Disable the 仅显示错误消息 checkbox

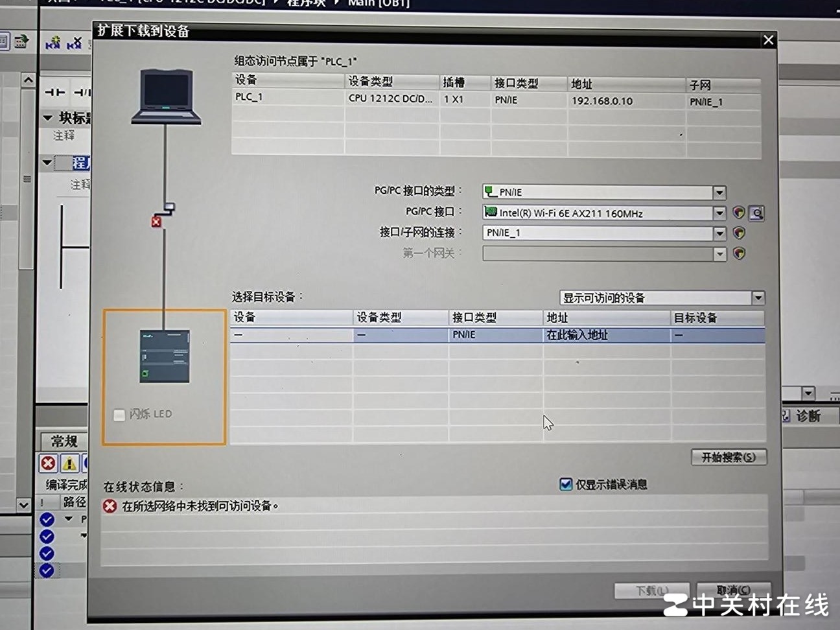point(566,484)
